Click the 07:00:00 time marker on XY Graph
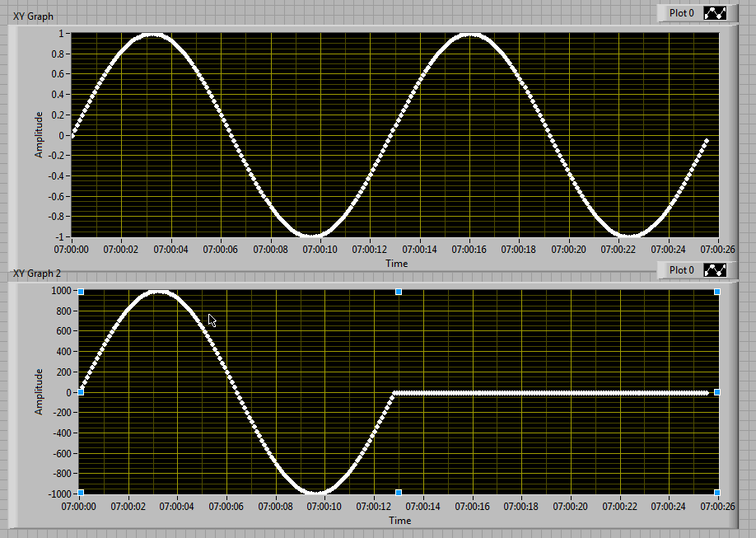 pyautogui.click(x=72, y=250)
